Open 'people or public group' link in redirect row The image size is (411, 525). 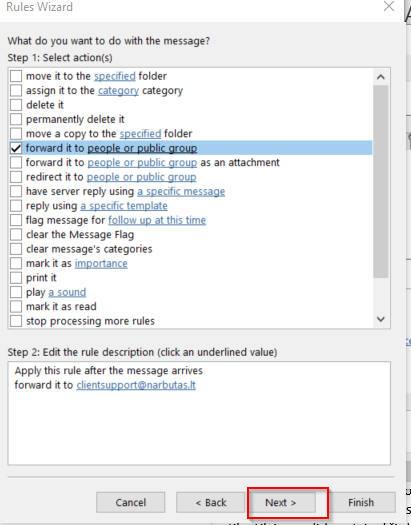point(142,177)
